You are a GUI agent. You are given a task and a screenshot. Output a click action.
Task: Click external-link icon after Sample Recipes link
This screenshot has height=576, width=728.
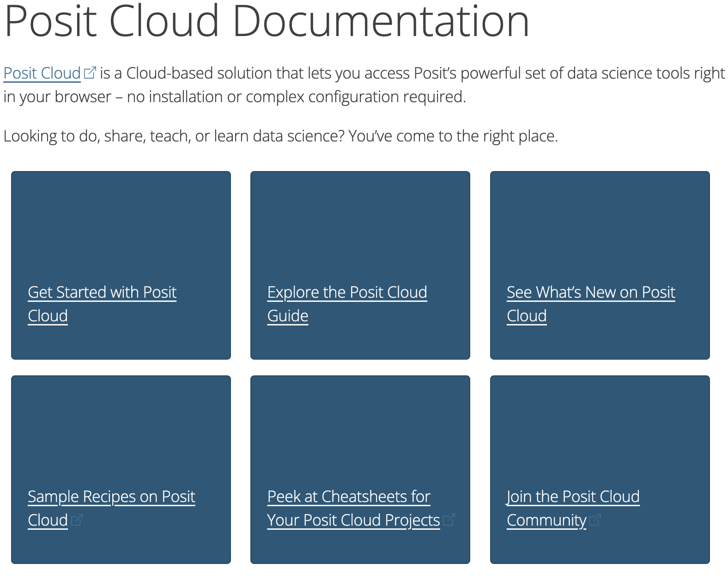pyautogui.click(x=77, y=520)
